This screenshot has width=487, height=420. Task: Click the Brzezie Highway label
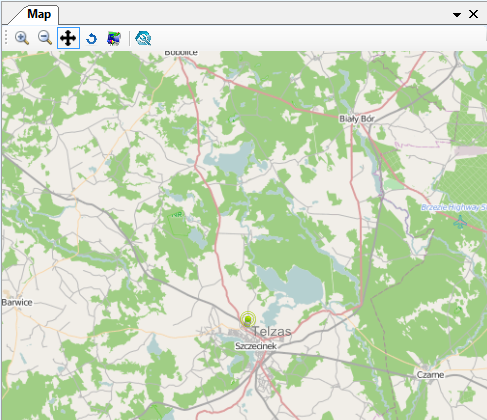click(x=454, y=207)
